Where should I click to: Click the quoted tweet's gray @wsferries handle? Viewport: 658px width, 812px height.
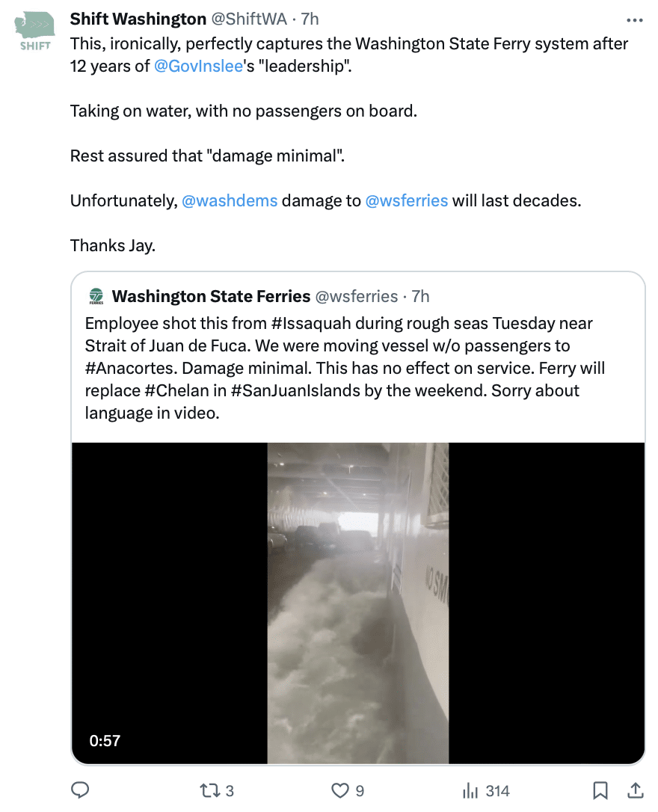click(356, 297)
